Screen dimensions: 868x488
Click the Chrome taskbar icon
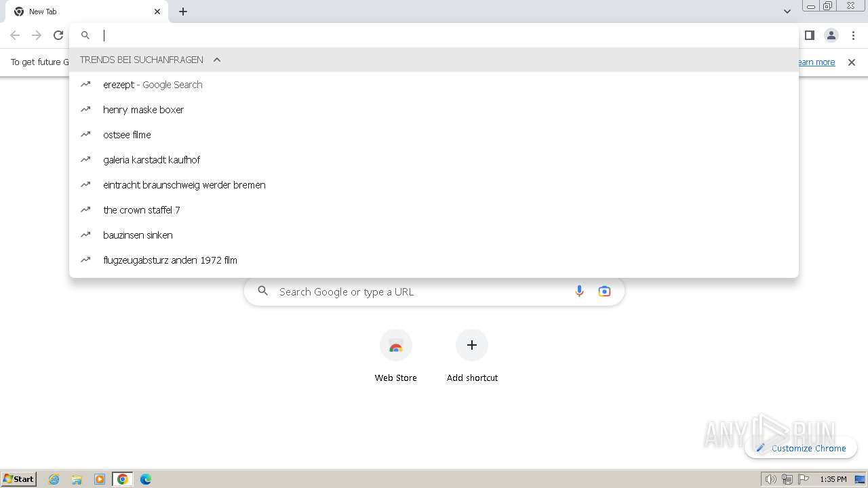click(123, 479)
